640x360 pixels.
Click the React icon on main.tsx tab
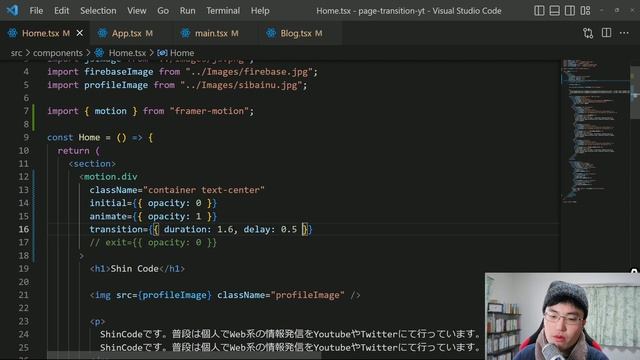(x=185, y=33)
